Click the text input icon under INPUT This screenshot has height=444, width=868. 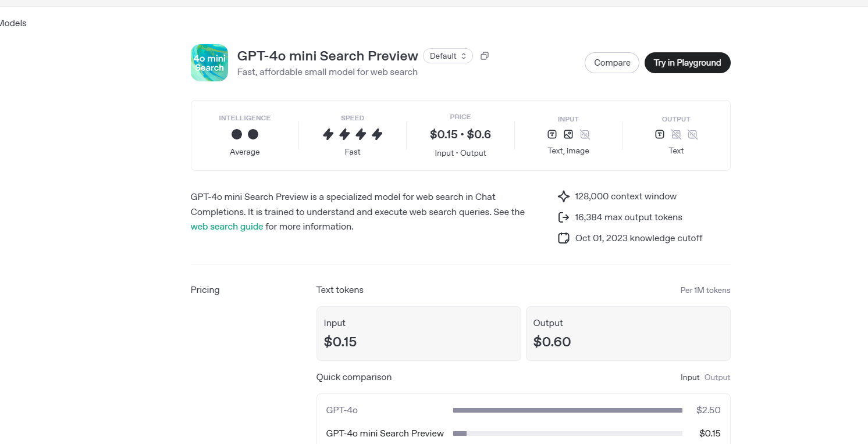(x=552, y=134)
